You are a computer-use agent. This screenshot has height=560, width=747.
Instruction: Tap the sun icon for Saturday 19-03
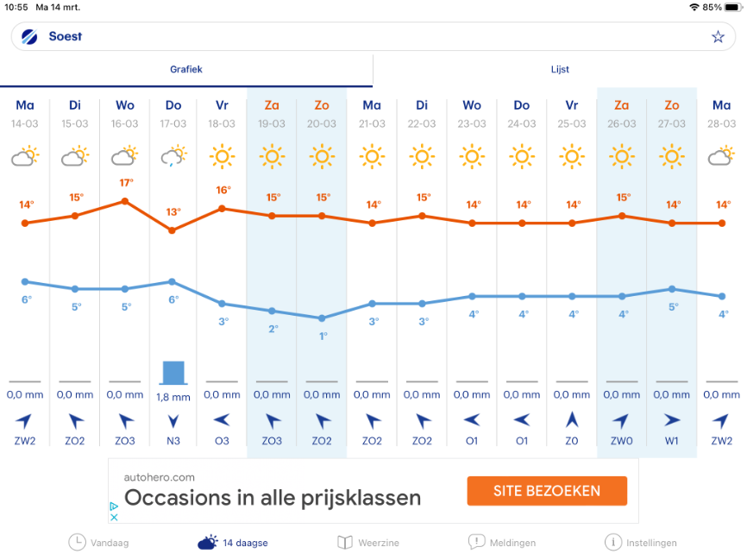[273, 157]
